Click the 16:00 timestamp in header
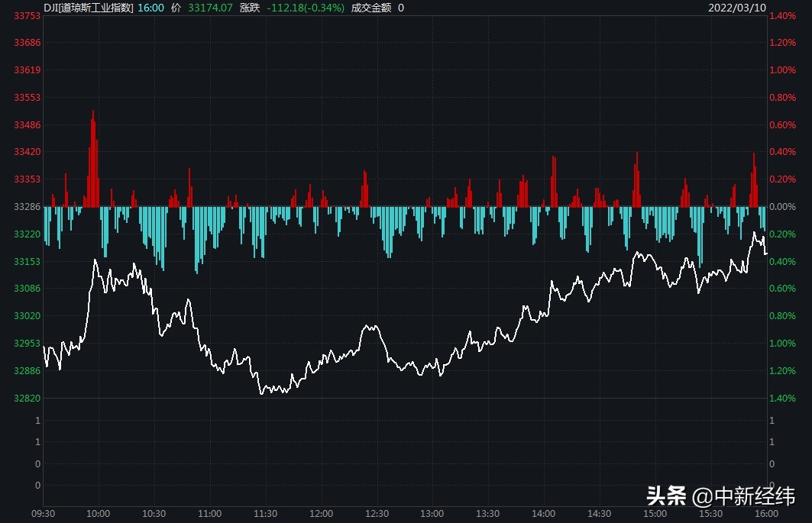Screen dimensions: 812x523 click(150, 8)
